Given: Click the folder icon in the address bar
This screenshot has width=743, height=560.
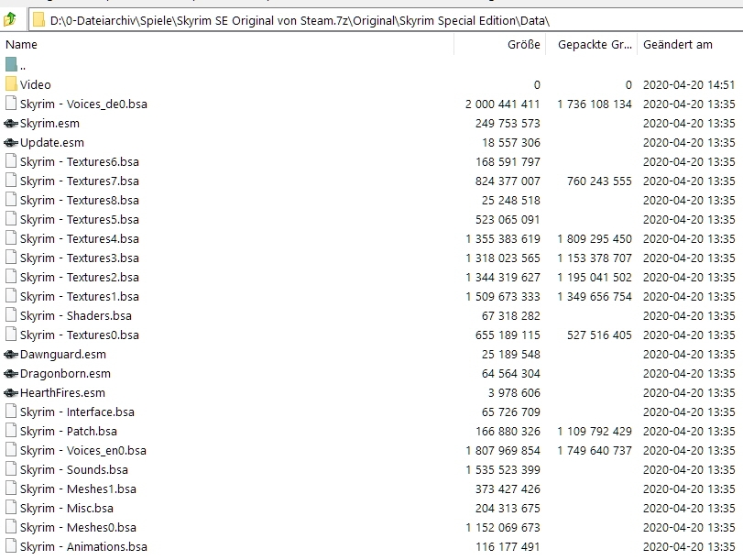Looking at the screenshot, I should 38,20.
